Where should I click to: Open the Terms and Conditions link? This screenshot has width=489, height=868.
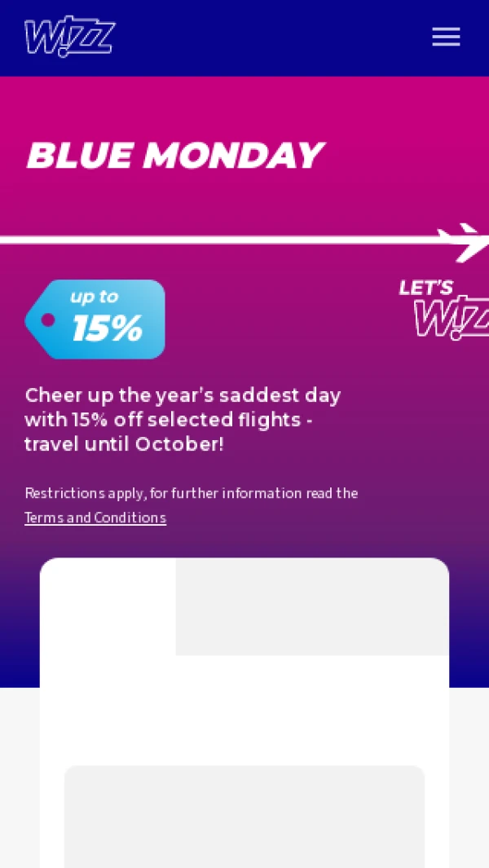pos(95,518)
